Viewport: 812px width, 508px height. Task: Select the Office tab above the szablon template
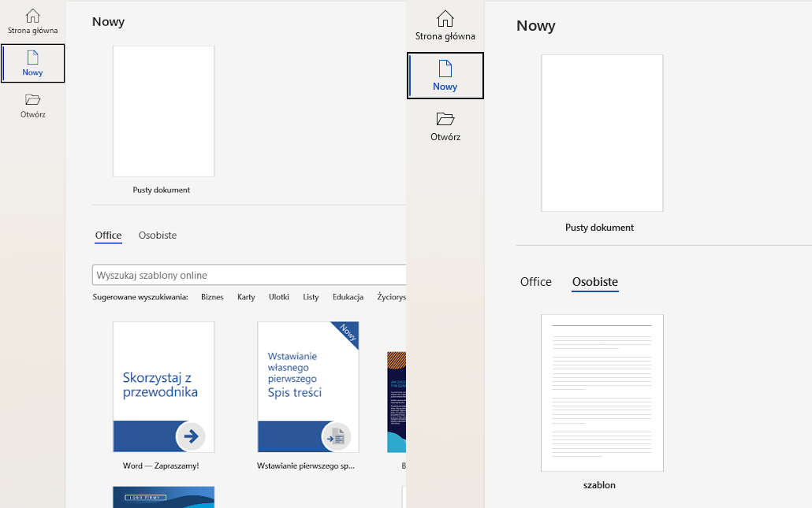point(536,282)
